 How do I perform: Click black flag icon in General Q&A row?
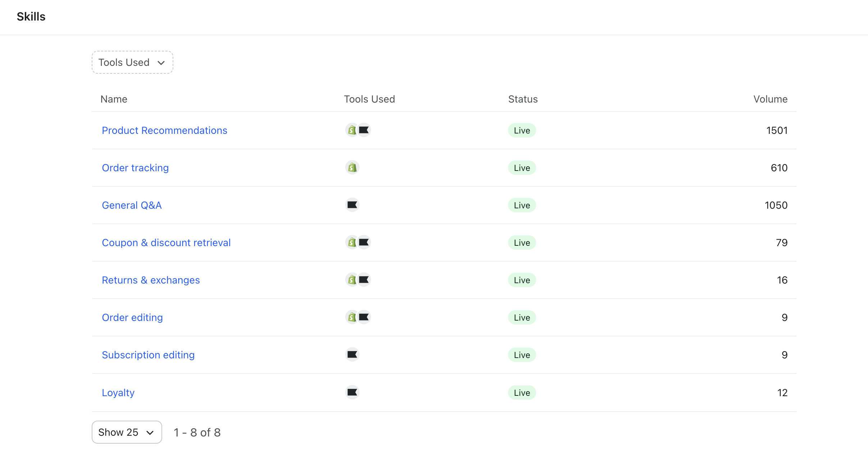(352, 205)
